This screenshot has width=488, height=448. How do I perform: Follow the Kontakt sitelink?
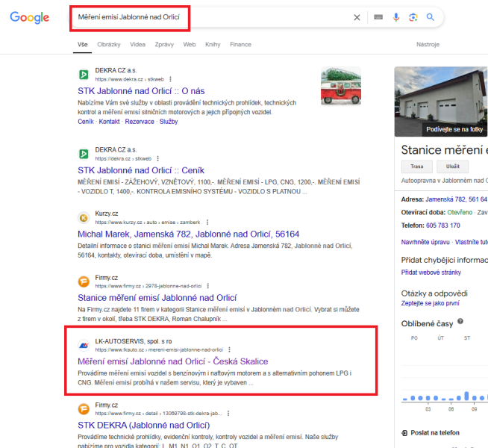tap(109, 122)
